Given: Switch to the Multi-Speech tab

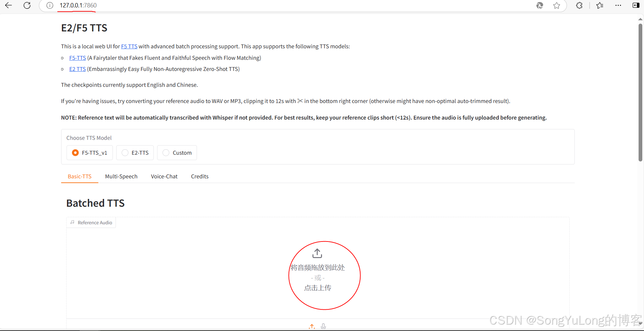Looking at the screenshot, I should point(121,176).
